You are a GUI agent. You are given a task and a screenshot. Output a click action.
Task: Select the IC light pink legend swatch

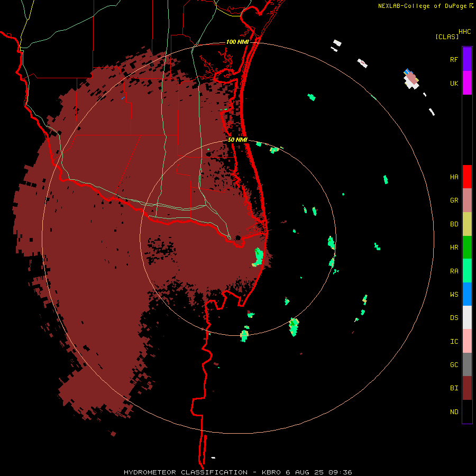[x=467, y=341]
